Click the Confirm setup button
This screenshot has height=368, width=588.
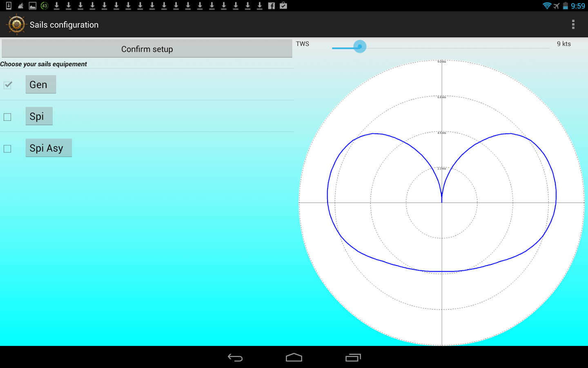(x=147, y=49)
